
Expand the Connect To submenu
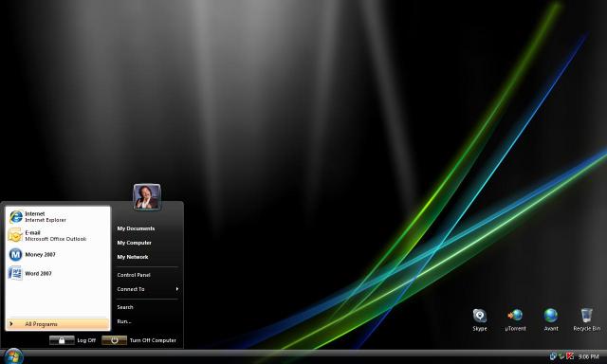148,289
